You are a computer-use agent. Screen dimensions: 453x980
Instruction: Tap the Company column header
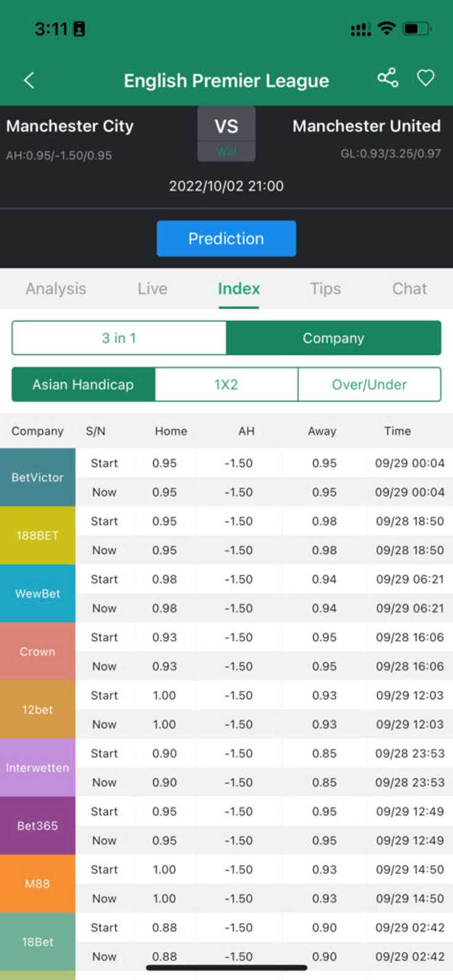click(37, 431)
